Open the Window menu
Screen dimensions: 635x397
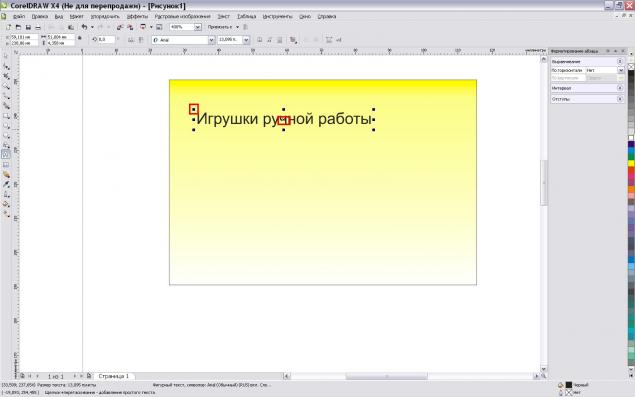[305, 17]
